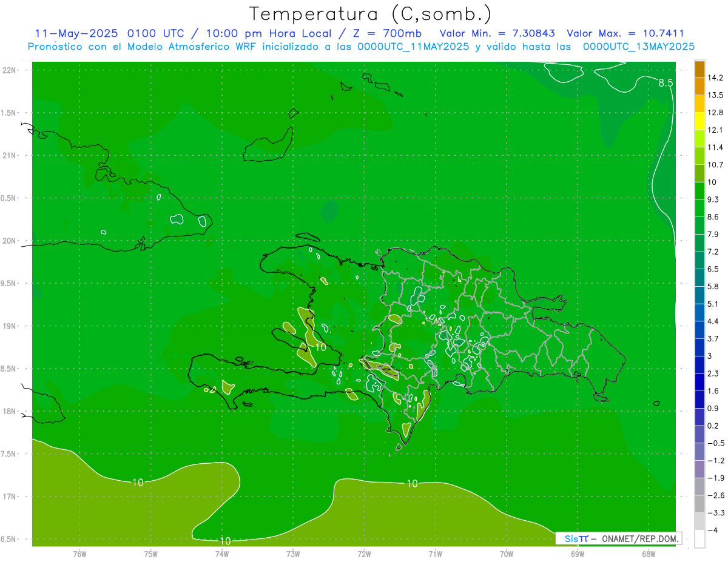728x562 pixels.
Task: Pick the lime swatch between 11.4 and 12.1
Action: tap(699, 139)
